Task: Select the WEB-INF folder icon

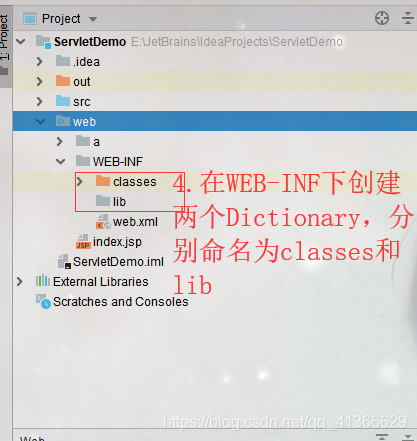Action: click(83, 161)
